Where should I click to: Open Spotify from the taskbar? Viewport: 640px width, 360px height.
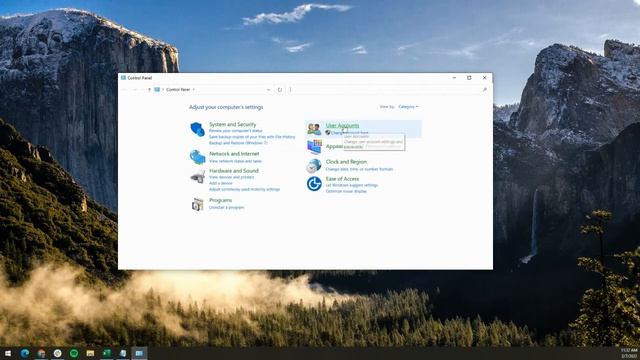point(74,353)
